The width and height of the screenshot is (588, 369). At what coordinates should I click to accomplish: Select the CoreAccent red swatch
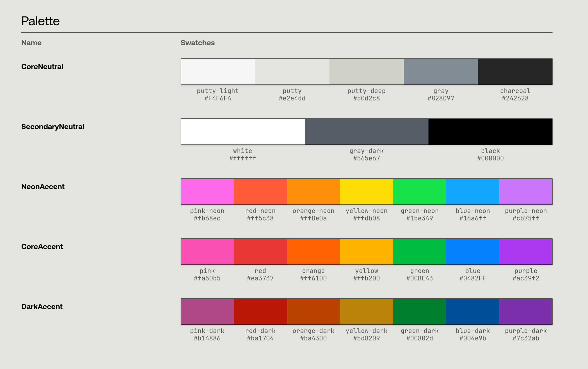tap(260, 252)
